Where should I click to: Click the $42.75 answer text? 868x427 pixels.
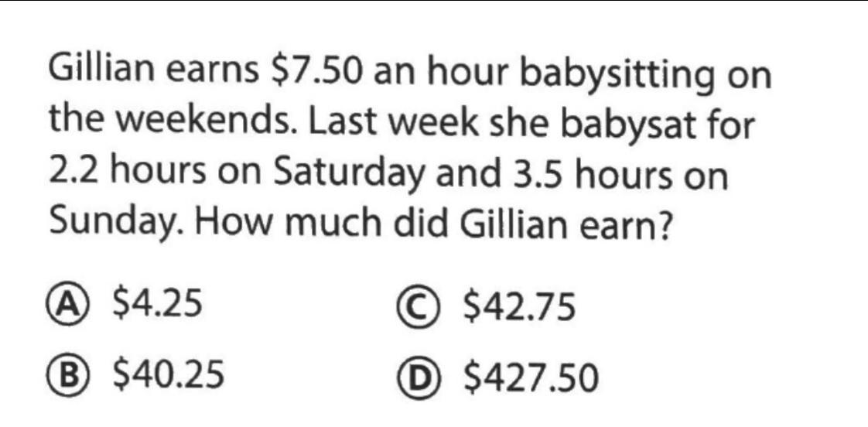(519, 307)
